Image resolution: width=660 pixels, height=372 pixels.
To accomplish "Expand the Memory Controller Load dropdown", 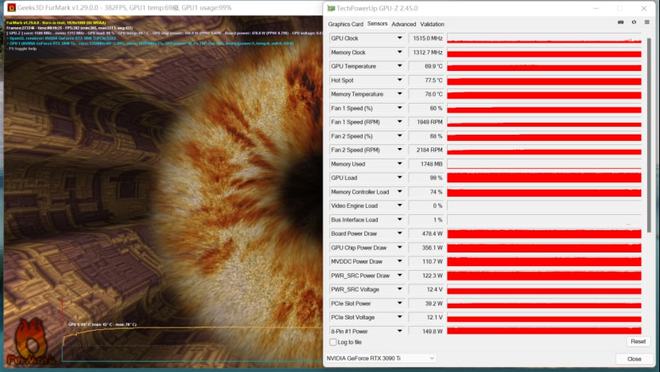I will coord(399,191).
